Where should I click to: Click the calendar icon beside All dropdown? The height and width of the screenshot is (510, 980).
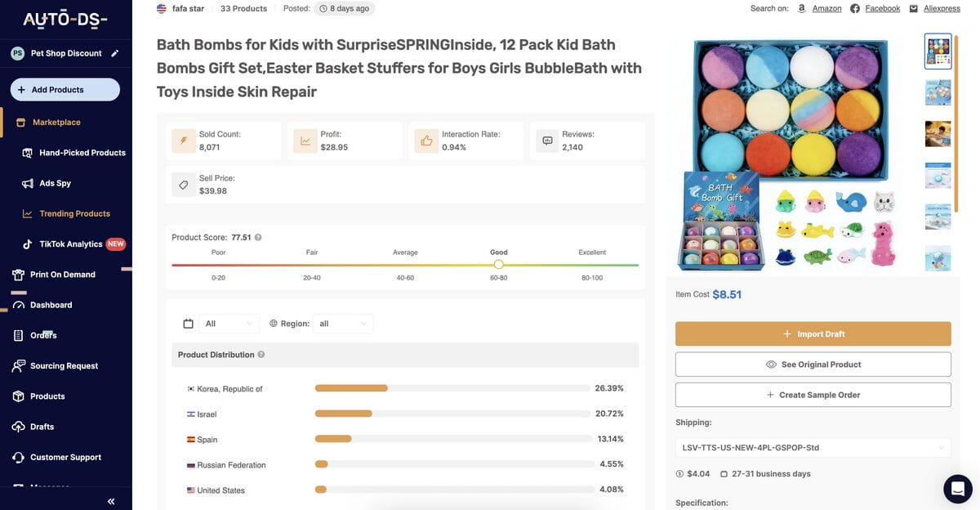point(189,324)
